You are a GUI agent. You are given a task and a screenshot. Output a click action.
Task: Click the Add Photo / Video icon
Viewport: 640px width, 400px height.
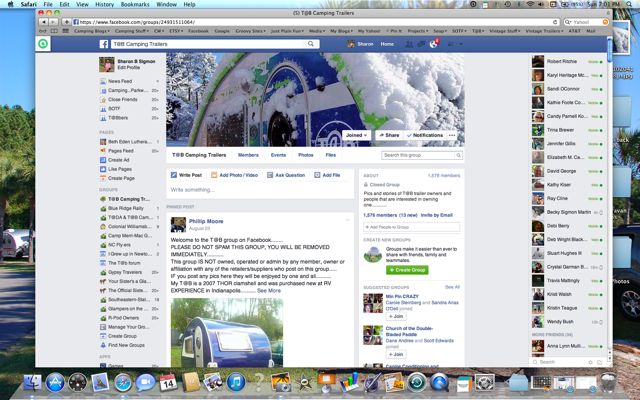tap(214, 175)
